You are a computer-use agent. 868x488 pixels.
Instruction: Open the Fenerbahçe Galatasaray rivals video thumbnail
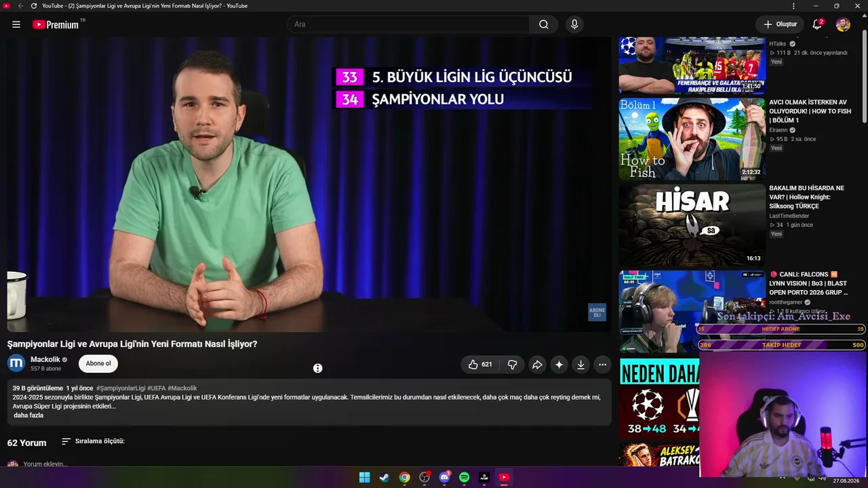(x=692, y=65)
